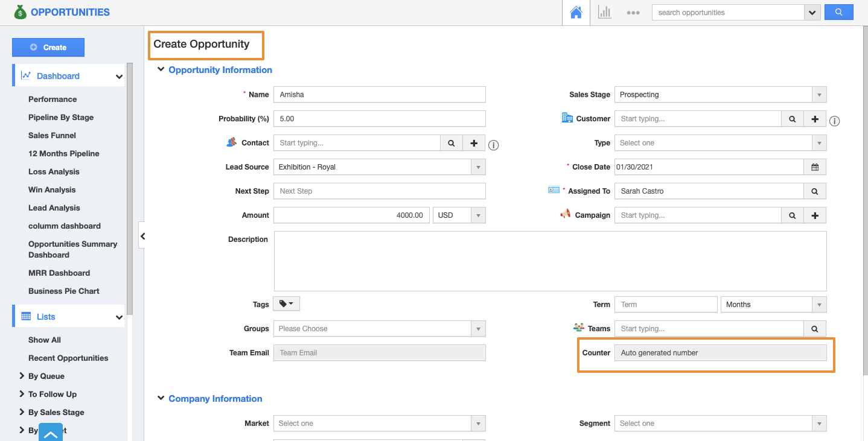Click the Customer building icon
Viewport: 868px width, 441px height.
(x=567, y=118)
